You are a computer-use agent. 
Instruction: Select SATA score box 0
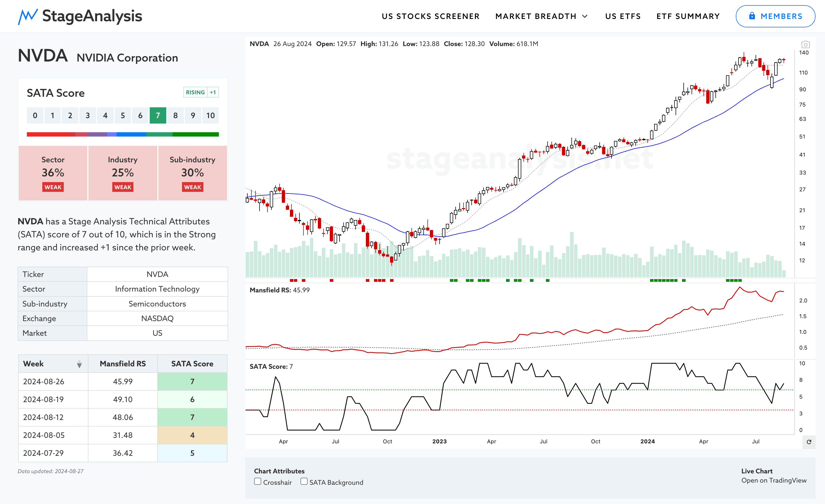point(35,115)
